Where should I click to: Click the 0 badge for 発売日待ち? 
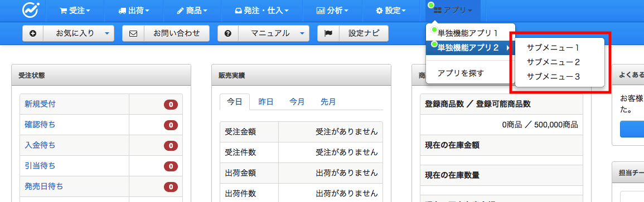(x=171, y=187)
